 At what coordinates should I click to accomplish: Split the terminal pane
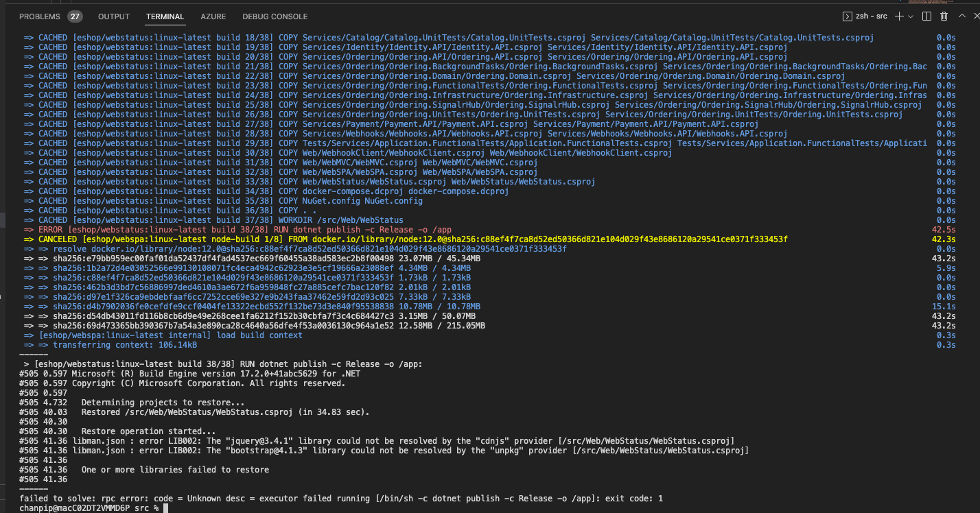point(926,16)
